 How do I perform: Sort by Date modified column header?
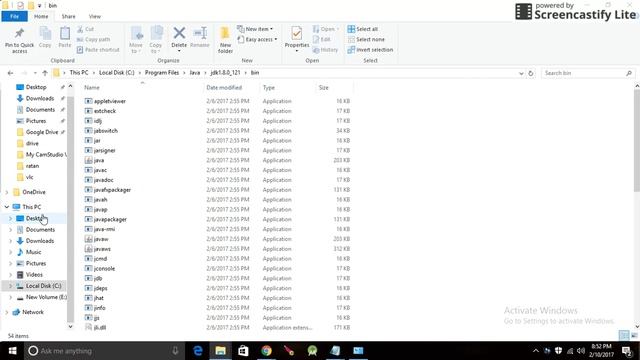point(224,87)
